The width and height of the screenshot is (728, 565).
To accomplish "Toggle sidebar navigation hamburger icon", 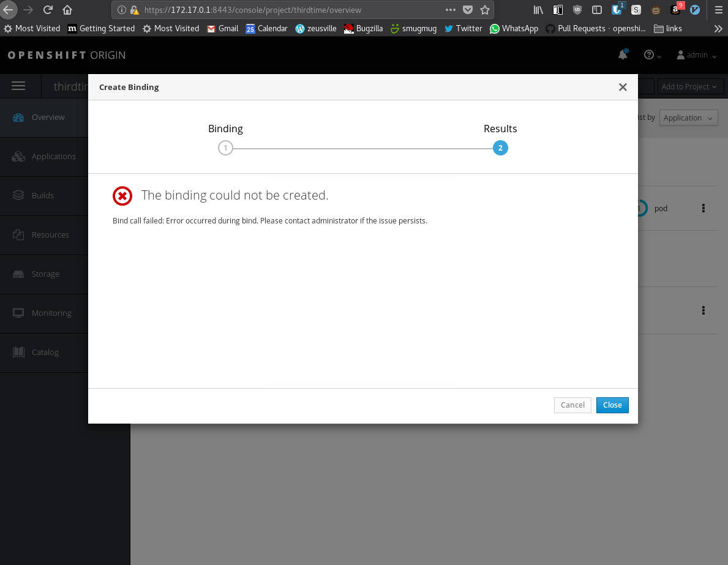I will [18, 86].
